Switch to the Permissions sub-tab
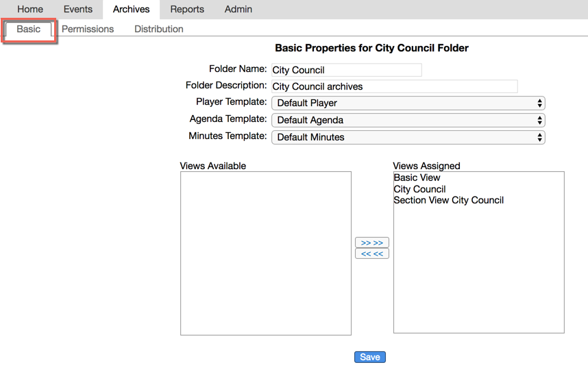This screenshot has width=588, height=378. coord(88,29)
